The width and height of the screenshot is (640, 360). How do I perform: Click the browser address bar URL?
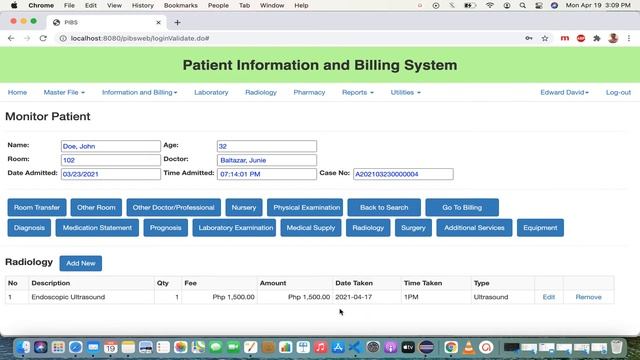(x=140, y=38)
